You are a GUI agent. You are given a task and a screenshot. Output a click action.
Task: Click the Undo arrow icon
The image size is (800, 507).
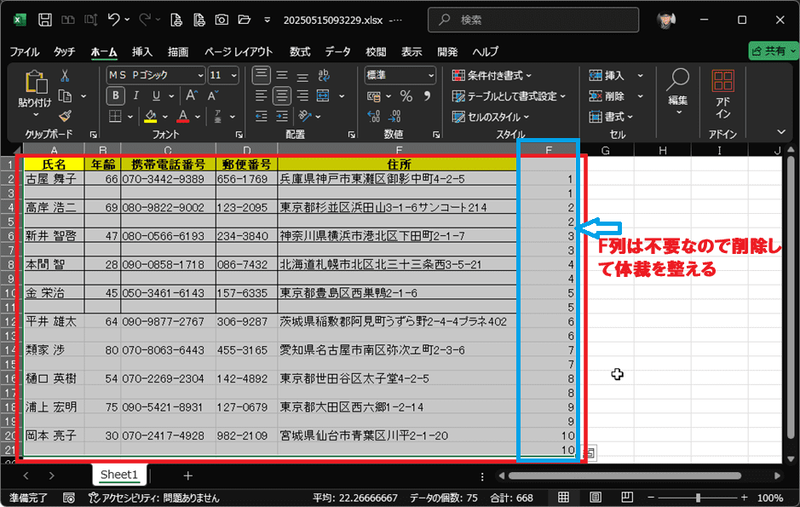point(113,20)
